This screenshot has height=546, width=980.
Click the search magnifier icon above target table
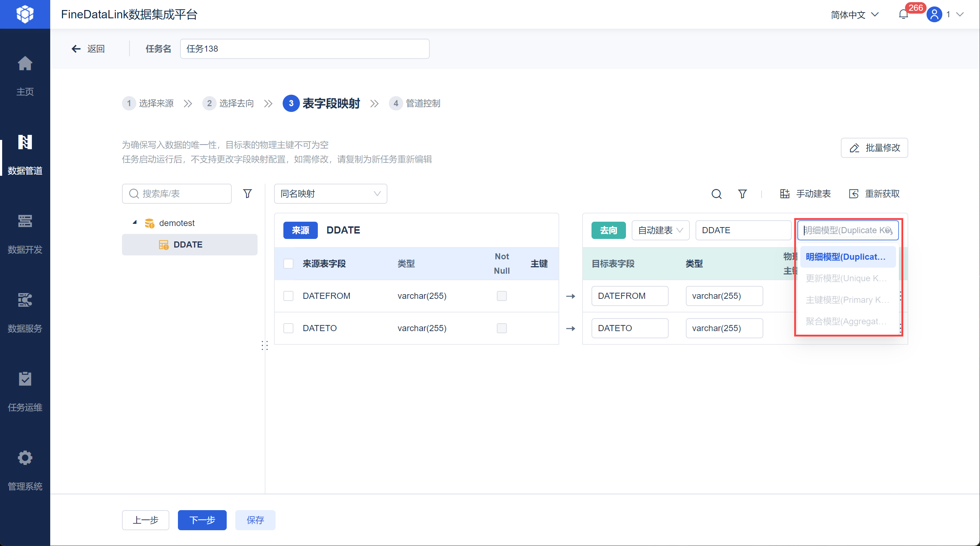pyautogui.click(x=716, y=194)
